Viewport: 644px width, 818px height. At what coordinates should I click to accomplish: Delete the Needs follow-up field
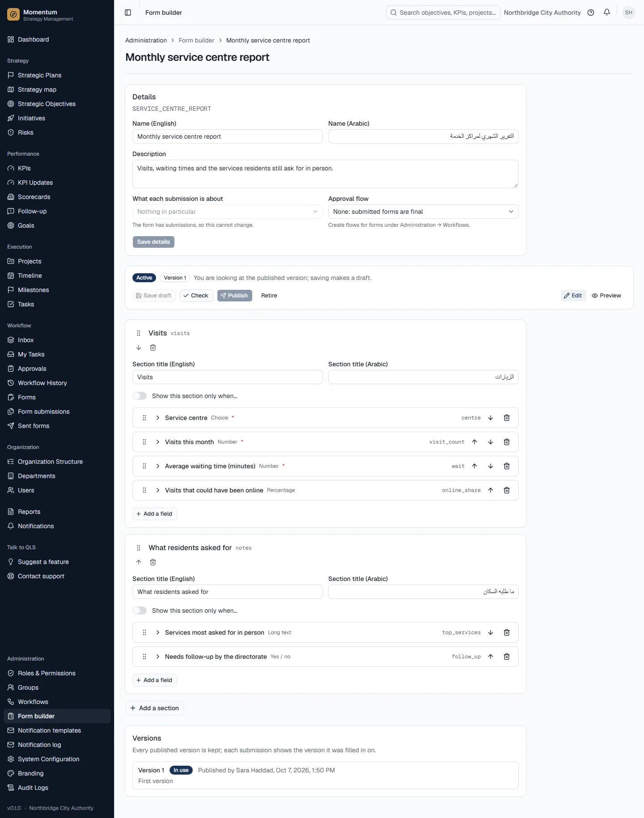tap(507, 657)
